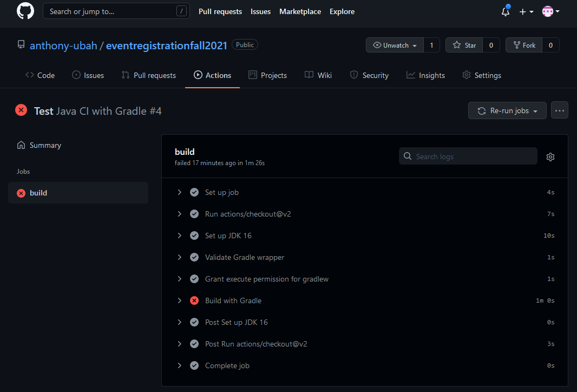
Task: Click the failed status icon beside Build with Gradle
Action: 194,300
